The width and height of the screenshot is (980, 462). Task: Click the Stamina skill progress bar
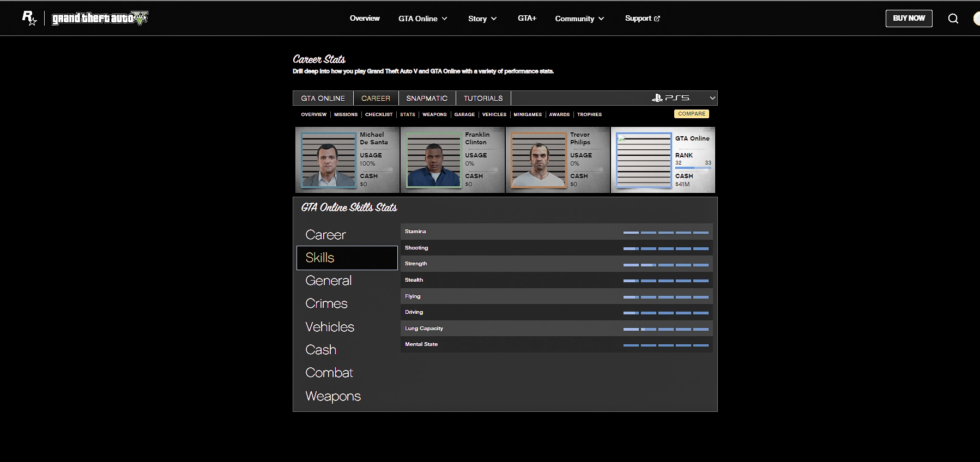coord(666,232)
